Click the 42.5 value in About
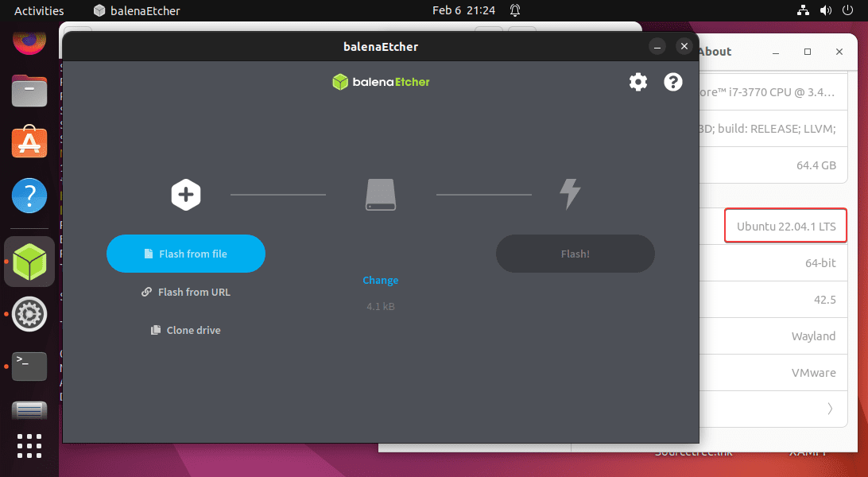 [x=825, y=300]
